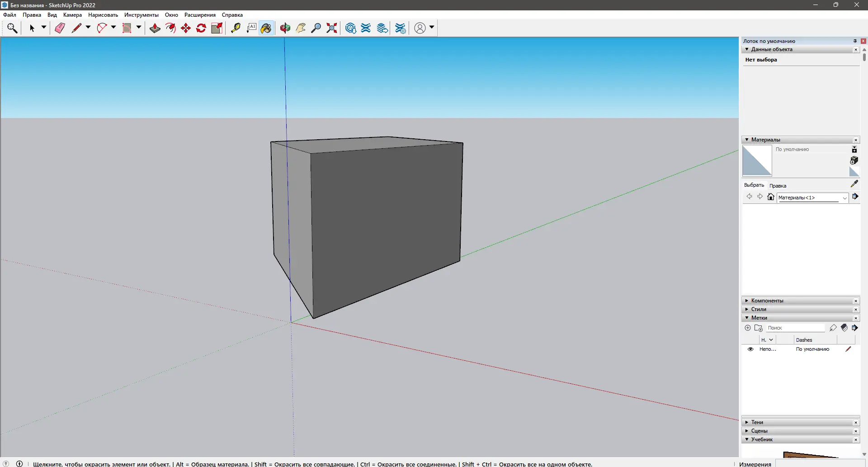This screenshot has height=467, width=868.
Task: Click the Add Tag Folder icon
Action: pos(759,328)
